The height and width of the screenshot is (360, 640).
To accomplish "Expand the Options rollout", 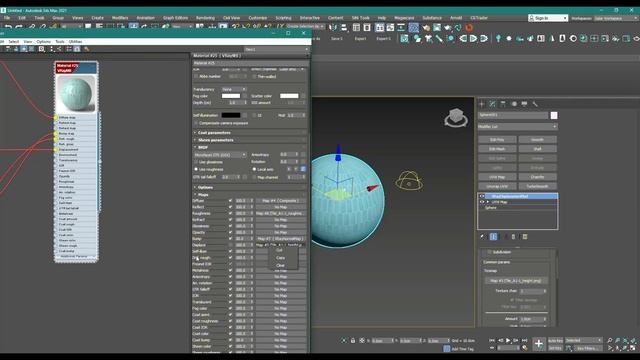I will 205,187.
